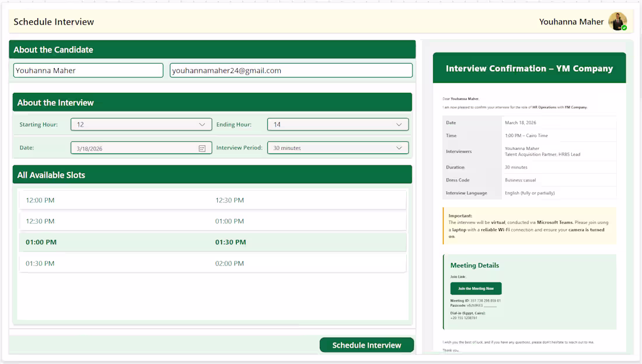Select the 12:30 PM available slot
The width and height of the screenshot is (642, 364).
click(212, 221)
